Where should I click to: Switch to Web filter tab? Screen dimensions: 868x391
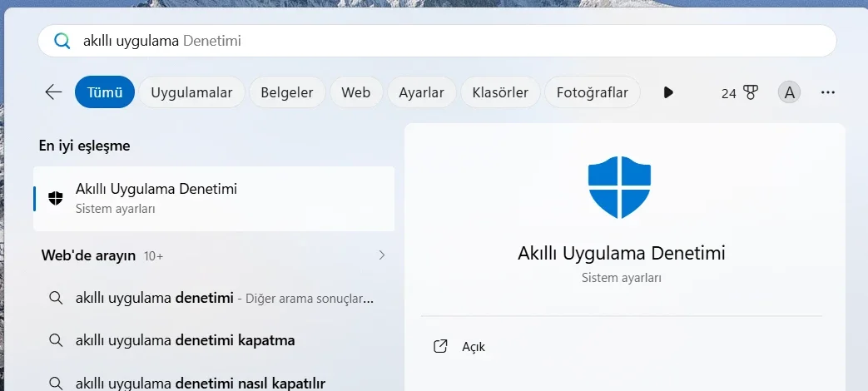pyautogui.click(x=356, y=92)
